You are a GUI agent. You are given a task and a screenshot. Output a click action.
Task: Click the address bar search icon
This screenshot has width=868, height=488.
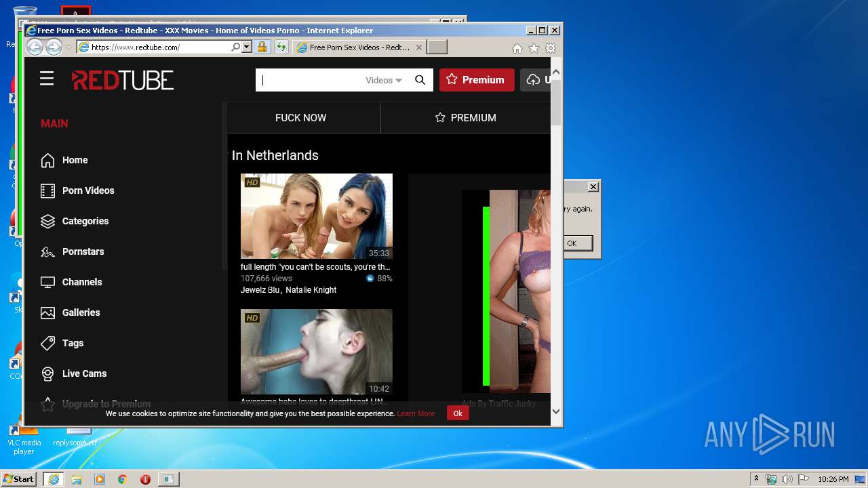coord(235,47)
